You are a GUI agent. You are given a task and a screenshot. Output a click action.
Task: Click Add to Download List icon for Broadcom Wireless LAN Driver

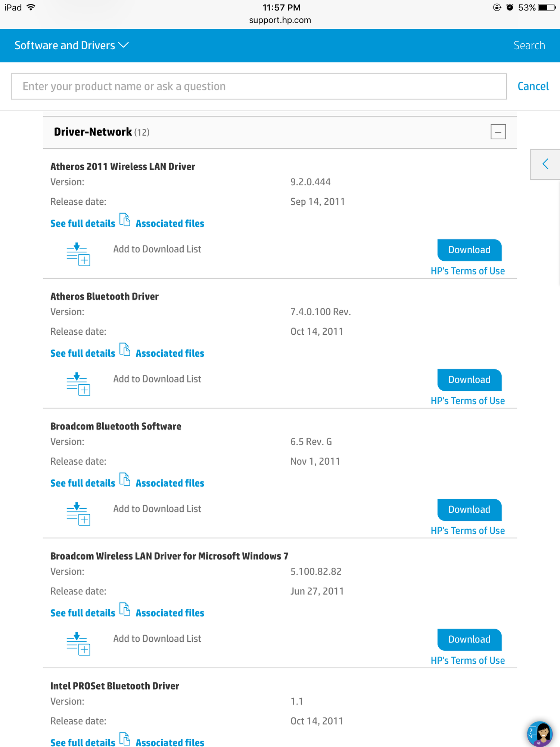point(78,644)
